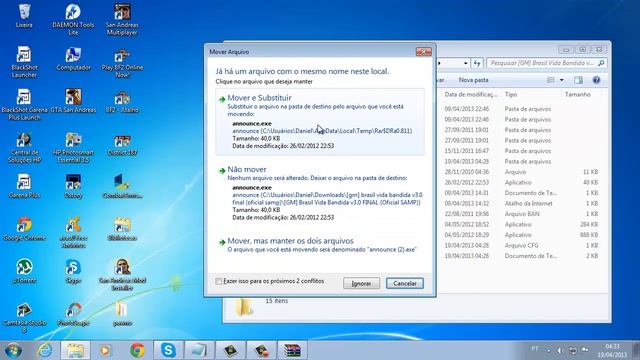
Task: Select row with Atalho da Internet type
Action: point(521,203)
